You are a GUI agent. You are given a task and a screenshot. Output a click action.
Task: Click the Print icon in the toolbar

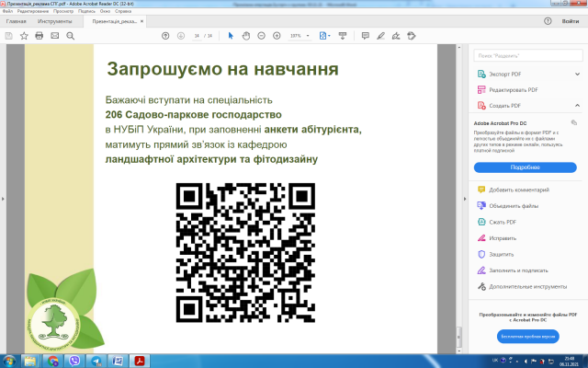tap(39, 36)
